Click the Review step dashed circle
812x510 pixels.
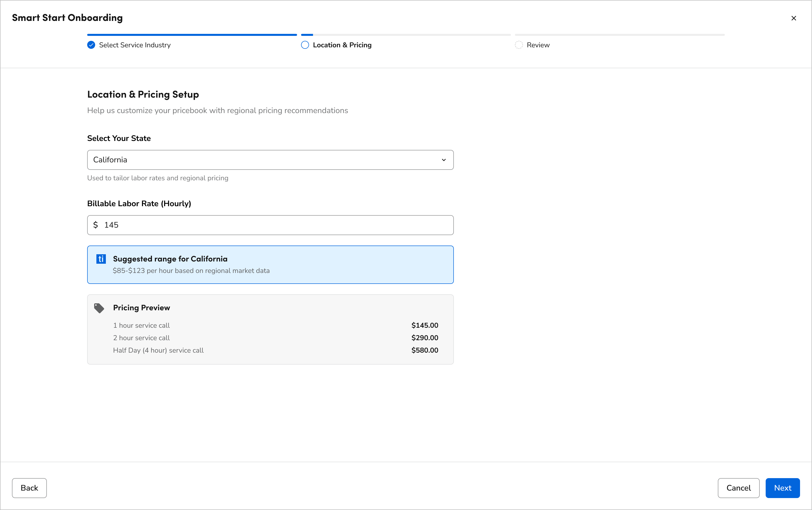point(519,45)
